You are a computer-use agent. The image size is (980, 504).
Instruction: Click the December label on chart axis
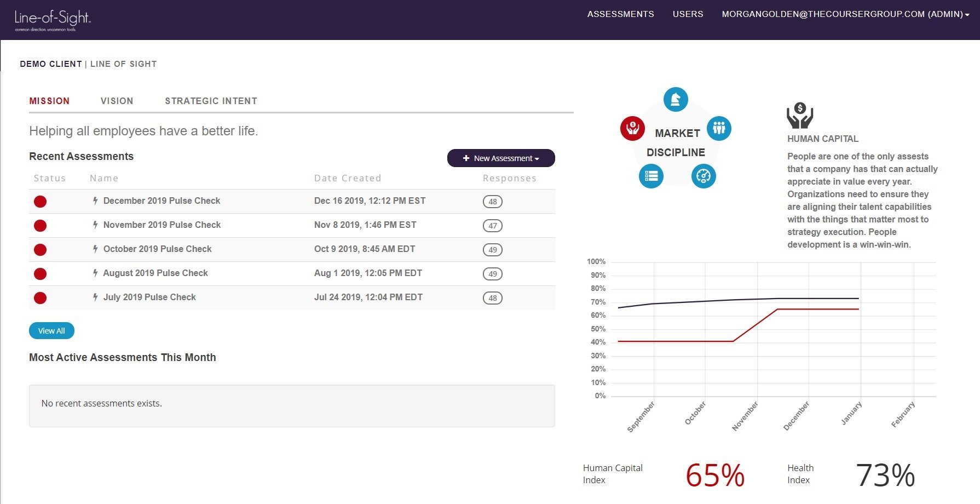coord(797,416)
